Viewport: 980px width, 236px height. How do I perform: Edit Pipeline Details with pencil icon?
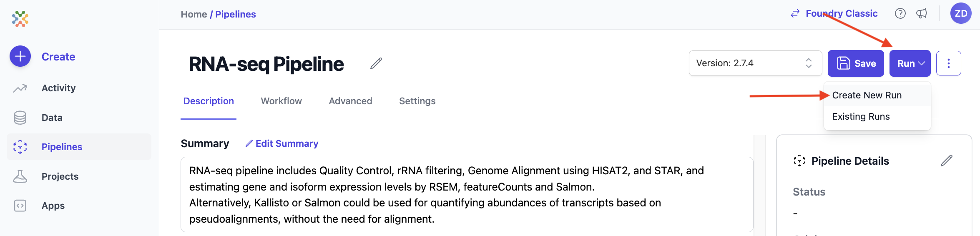tap(946, 161)
